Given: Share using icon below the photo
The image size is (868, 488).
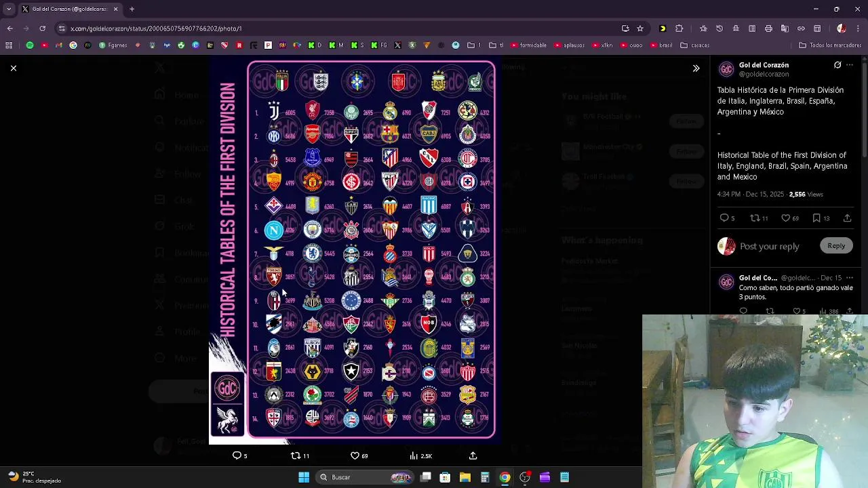Looking at the screenshot, I should point(473,455).
